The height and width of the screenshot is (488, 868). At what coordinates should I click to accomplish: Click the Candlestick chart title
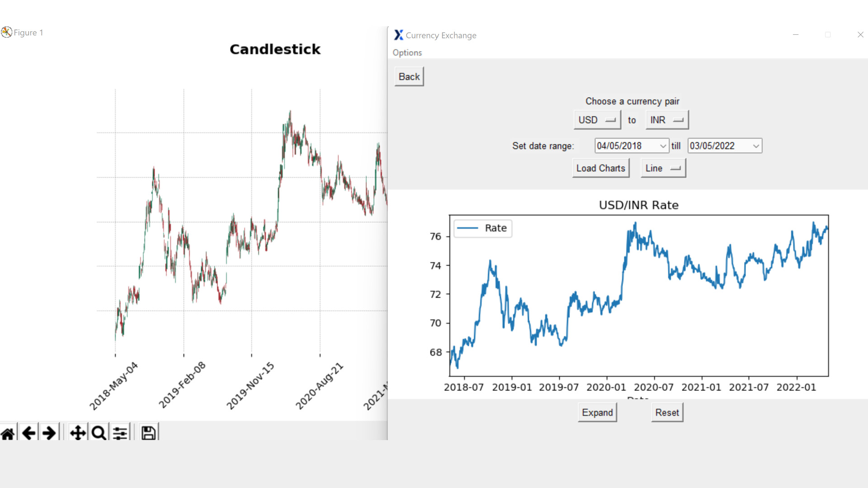[275, 49]
